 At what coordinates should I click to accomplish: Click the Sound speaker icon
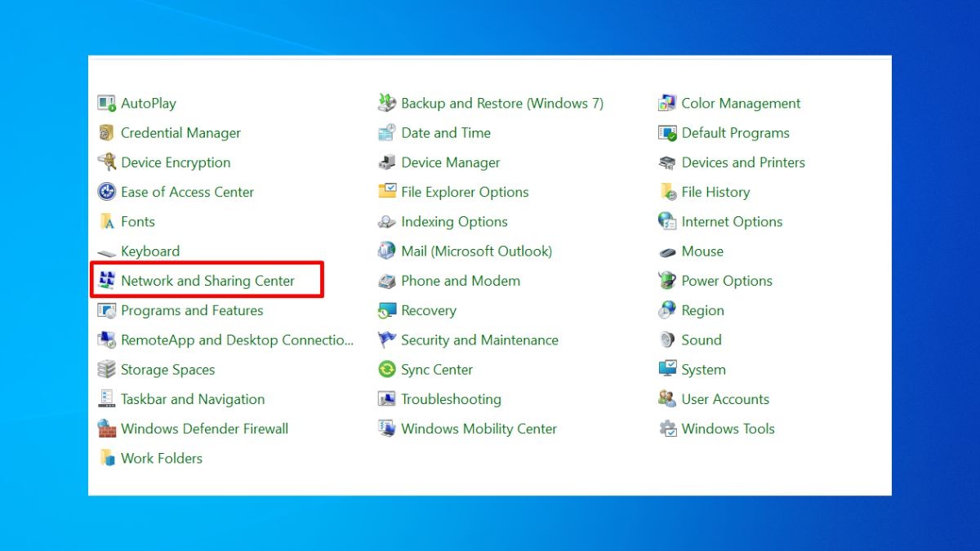668,340
